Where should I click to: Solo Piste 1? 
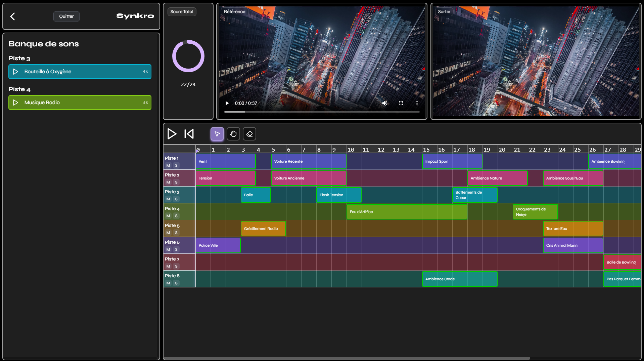coord(176,165)
